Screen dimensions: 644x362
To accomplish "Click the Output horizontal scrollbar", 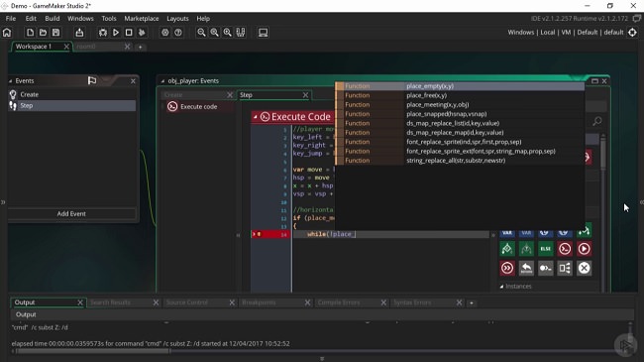I will coord(93,351).
